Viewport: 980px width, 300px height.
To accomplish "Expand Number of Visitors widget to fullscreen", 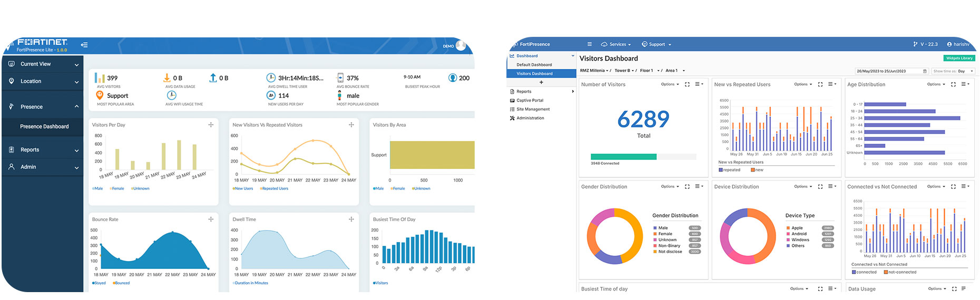I will 687,84.
